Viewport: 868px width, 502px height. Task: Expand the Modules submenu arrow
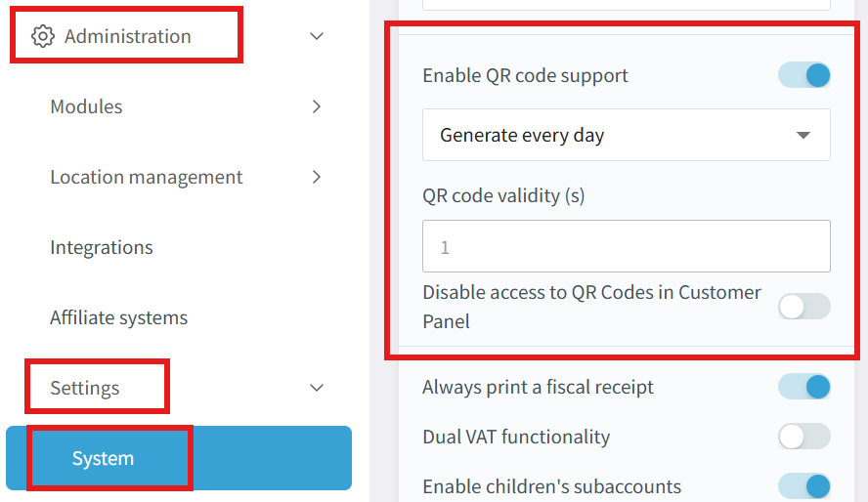[316, 106]
